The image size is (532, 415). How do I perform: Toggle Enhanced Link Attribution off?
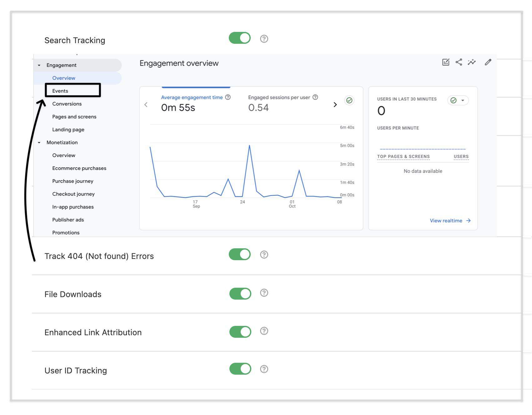[x=240, y=332]
